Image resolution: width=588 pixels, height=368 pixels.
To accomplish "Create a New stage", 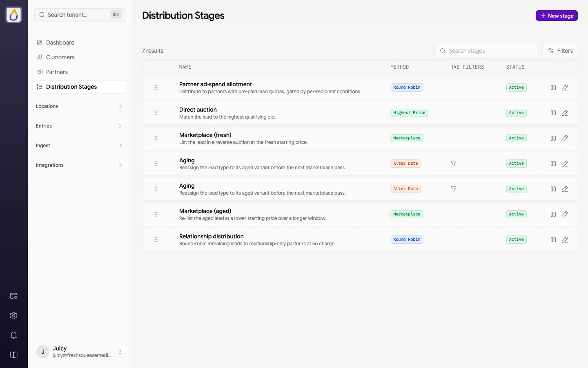I will point(557,16).
